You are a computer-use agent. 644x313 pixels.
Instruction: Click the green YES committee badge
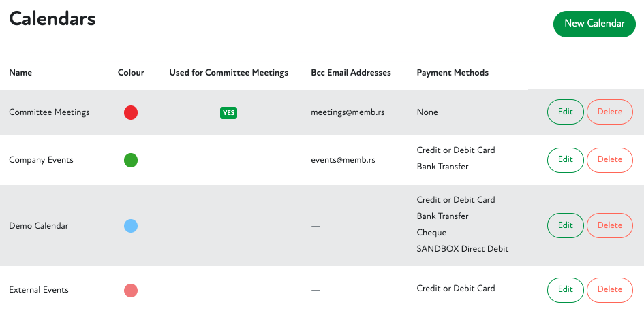pyautogui.click(x=228, y=112)
